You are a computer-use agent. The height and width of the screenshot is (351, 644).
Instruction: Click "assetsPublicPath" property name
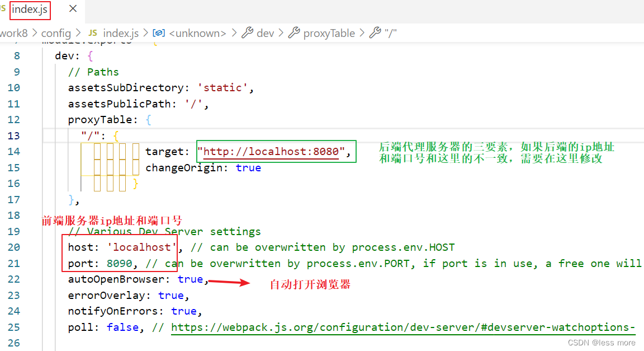pyautogui.click(x=120, y=104)
